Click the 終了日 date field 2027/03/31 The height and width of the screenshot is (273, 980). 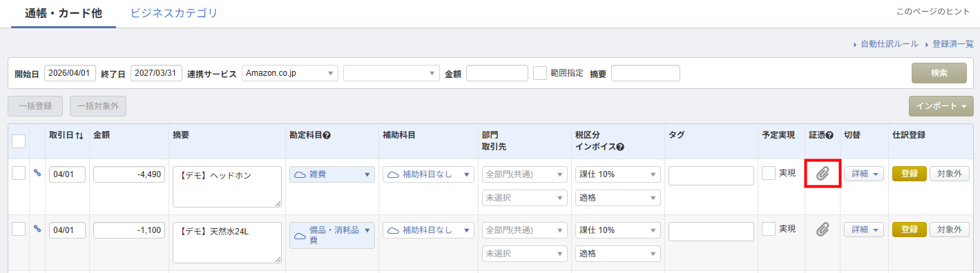[x=156, y=73]
